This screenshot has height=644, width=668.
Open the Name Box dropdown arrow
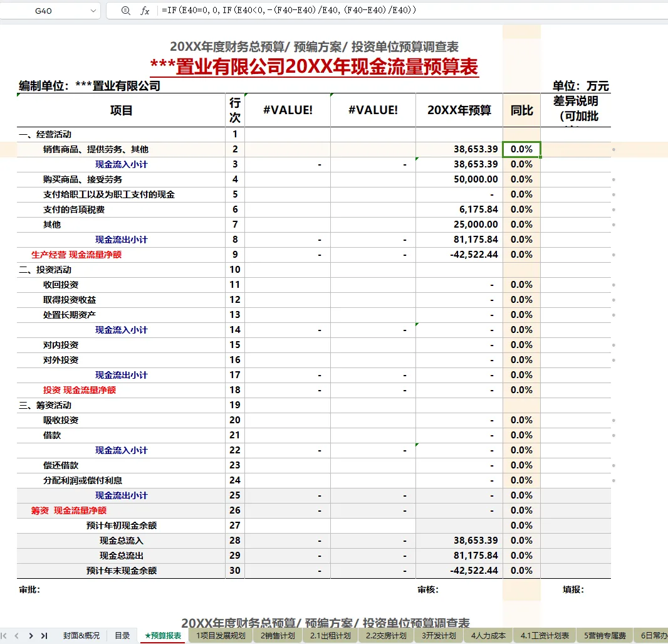[x=93, y=11]
